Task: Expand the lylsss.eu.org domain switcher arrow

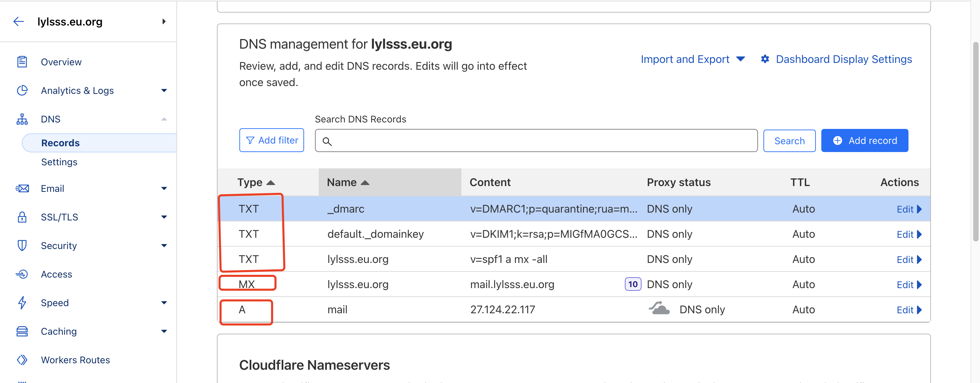Action: (164, 22)
